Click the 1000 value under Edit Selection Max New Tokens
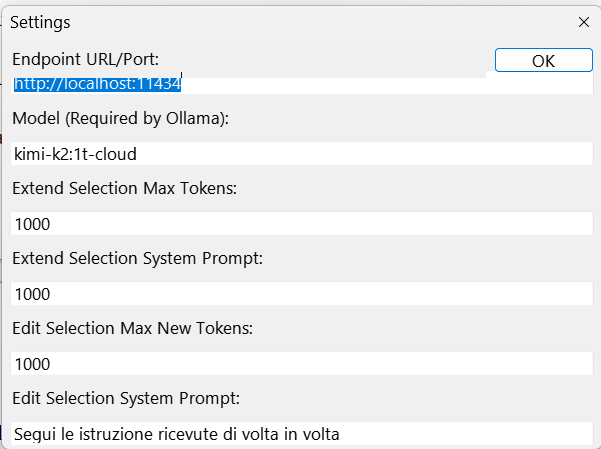This screenshot has height=449, width=601. tap(32, 364)
